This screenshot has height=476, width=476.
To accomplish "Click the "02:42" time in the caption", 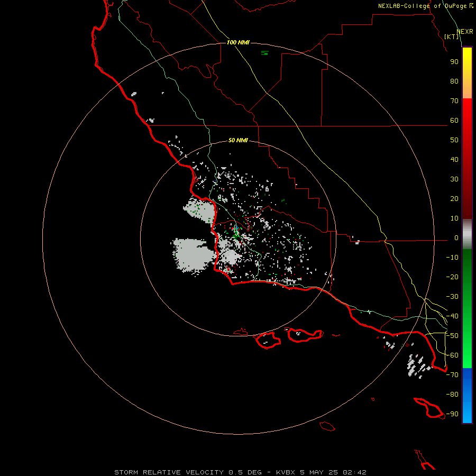I will tap(354, 472).
